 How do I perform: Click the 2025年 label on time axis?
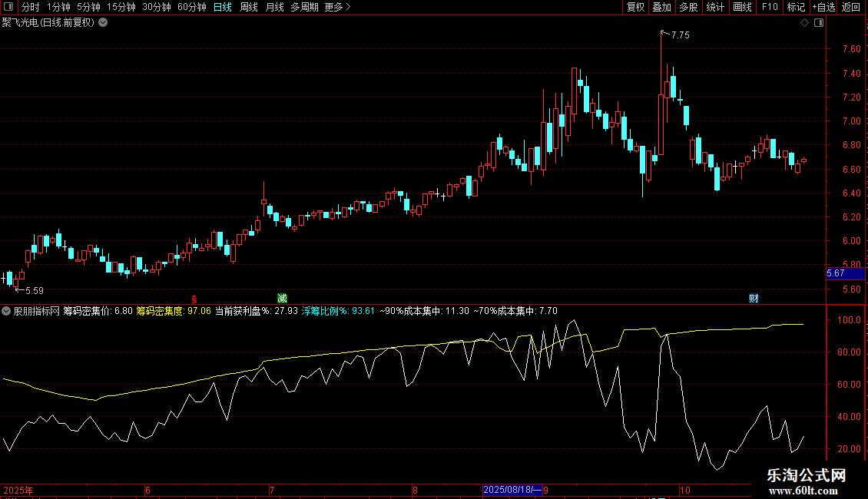coord(18,490)
